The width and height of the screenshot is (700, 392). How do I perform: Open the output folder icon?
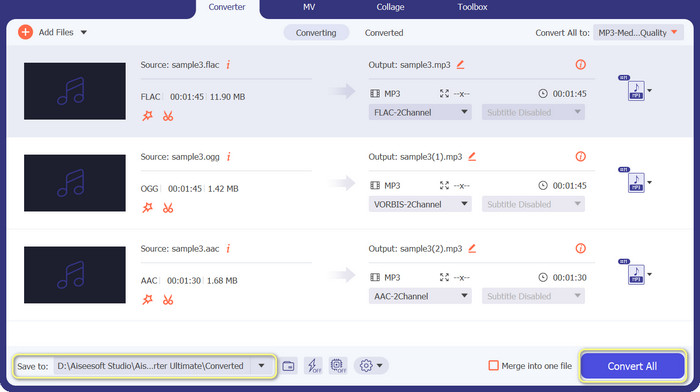point(288,366)
